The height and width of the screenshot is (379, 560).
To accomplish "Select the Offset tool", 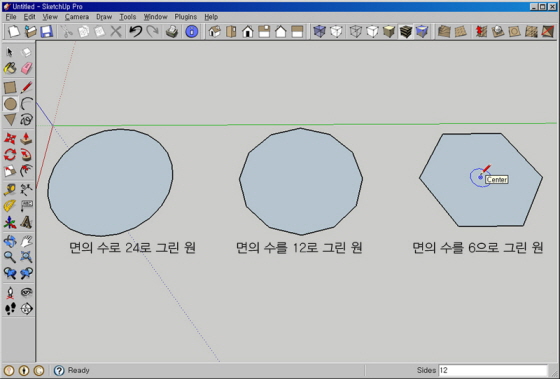I will point(26,171).
